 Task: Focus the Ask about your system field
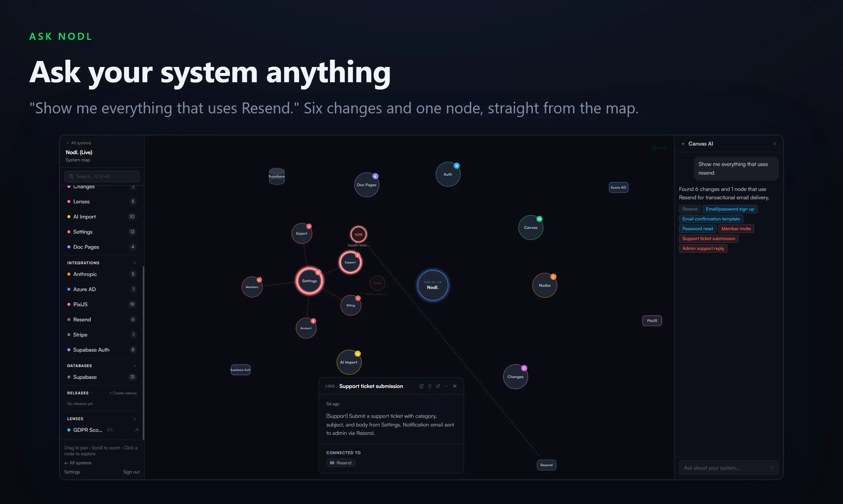pyautogui.click(x=728, y=468)
